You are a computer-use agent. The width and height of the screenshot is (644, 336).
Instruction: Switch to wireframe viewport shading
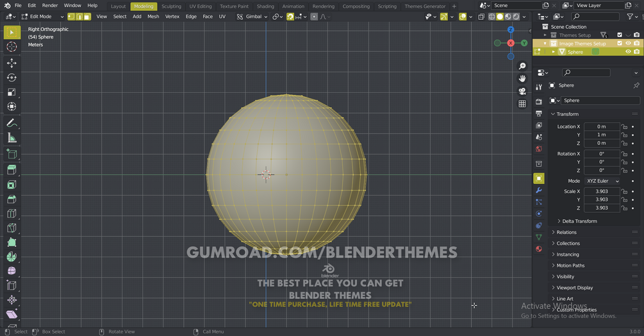tap(492, 17)
